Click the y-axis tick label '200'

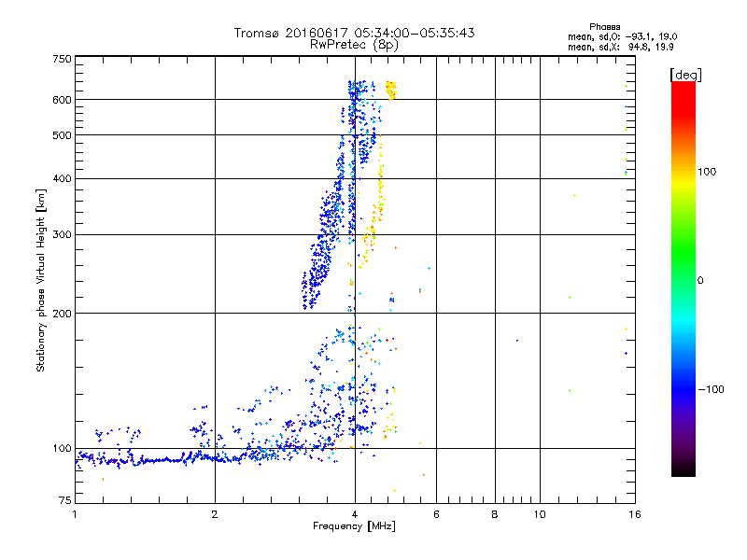(x=62, y=314)
